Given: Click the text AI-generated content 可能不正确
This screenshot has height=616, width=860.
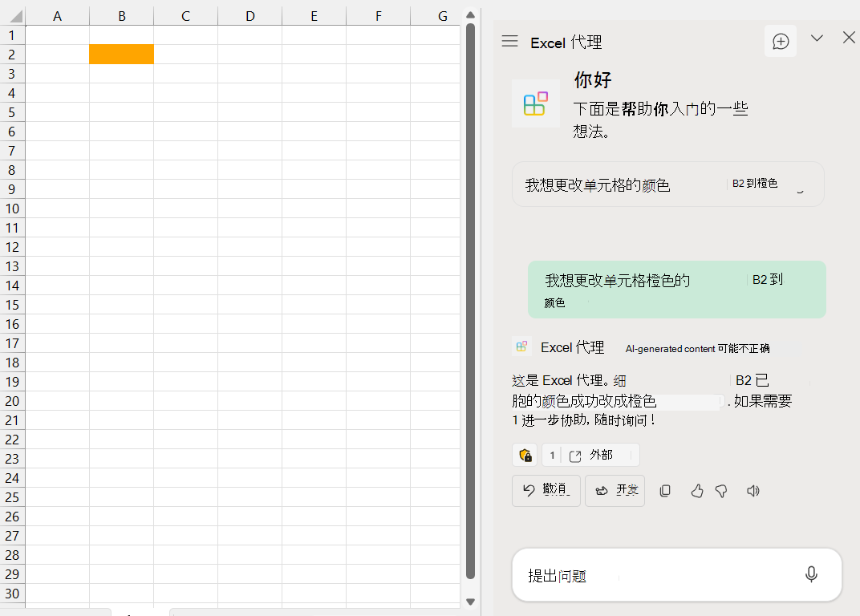Looking at the screenshot, I should click(x=697, y=348).
